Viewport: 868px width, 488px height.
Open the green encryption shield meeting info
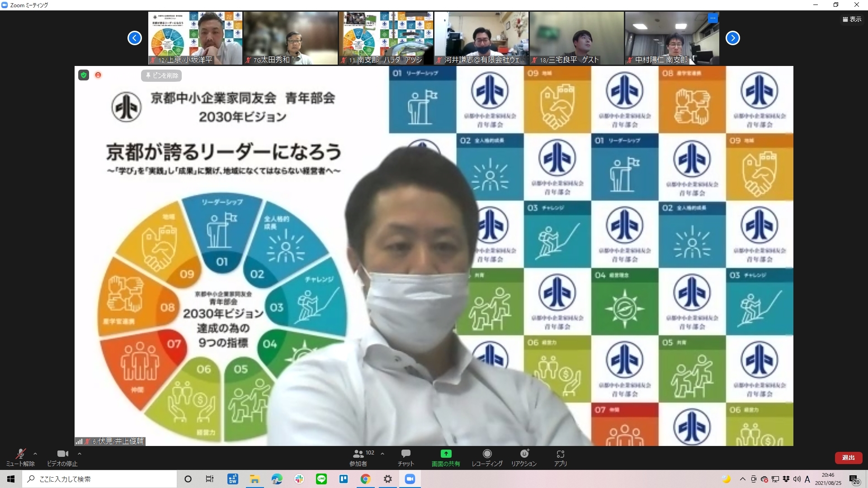[84, 75]
